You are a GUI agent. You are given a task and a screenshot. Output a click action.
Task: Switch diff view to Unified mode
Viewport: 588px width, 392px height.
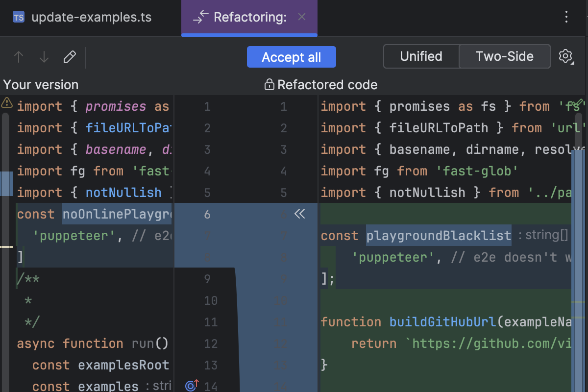421,56
